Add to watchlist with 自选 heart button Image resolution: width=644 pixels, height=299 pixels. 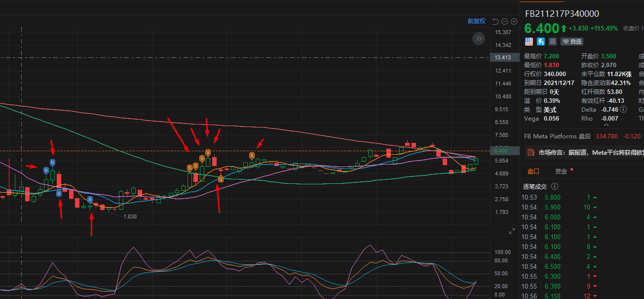click(x=572, y=42)
